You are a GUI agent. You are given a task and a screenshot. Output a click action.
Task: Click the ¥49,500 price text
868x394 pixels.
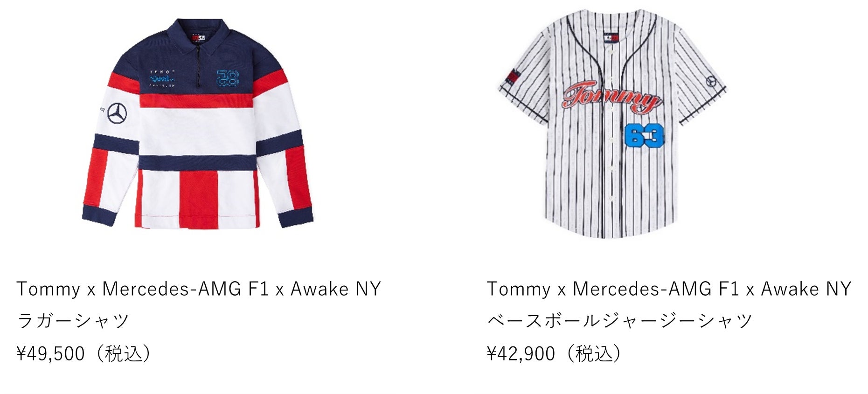(x=51, y=353)
